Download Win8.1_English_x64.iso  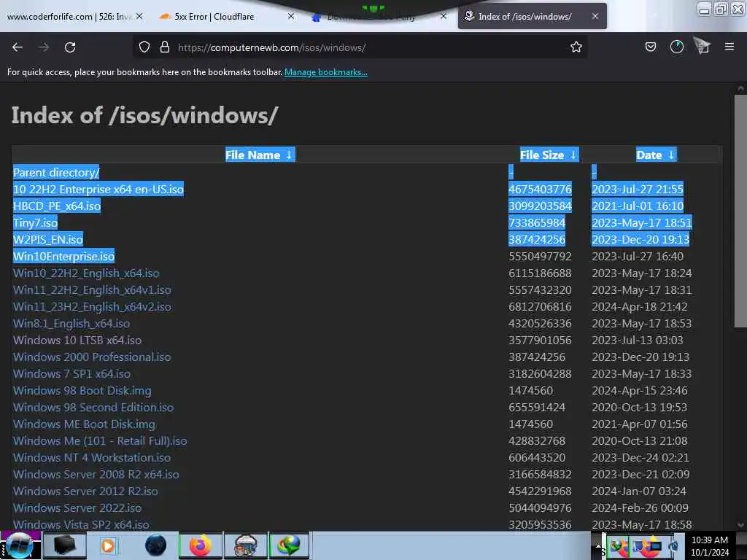(x=71, y=323)
